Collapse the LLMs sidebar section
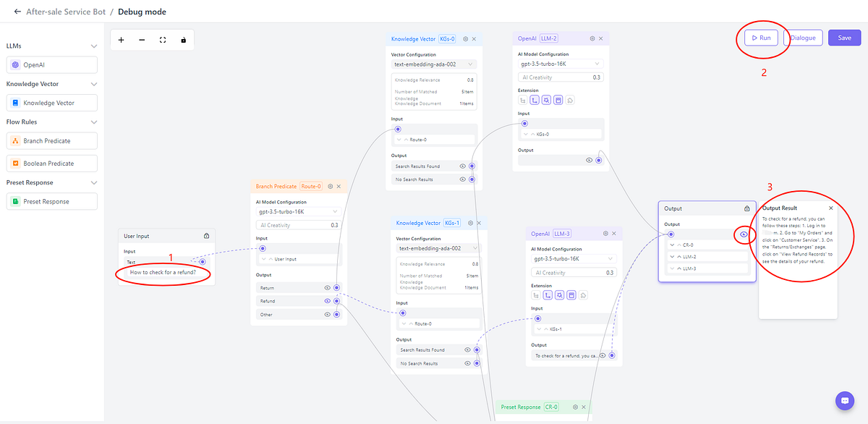Viewport: 868px width, 424px height. [93, 46]
